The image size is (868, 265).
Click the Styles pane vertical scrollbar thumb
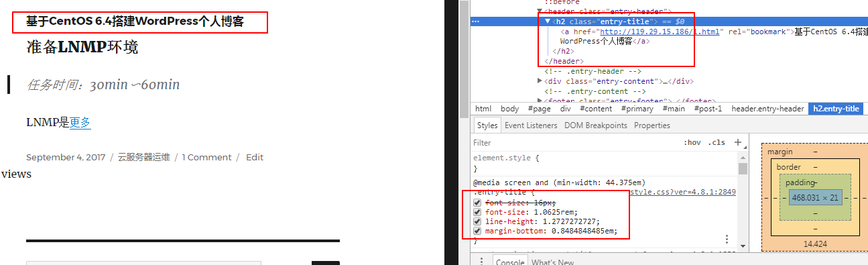(x=743, y=168)
